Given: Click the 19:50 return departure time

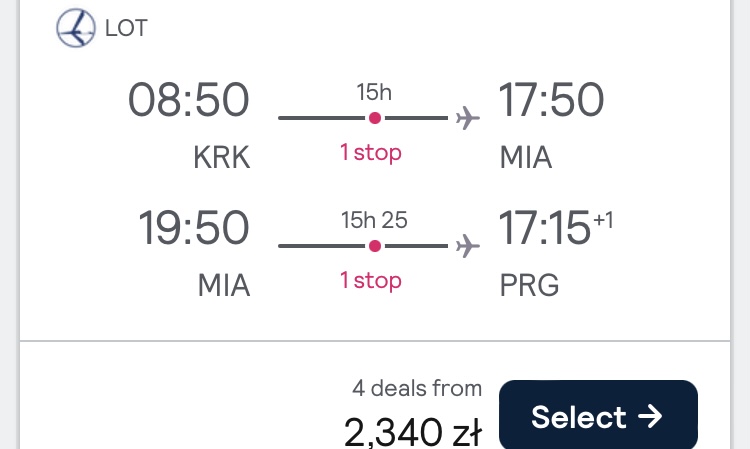Looking at the screenshot, I should tap(194, 228).
